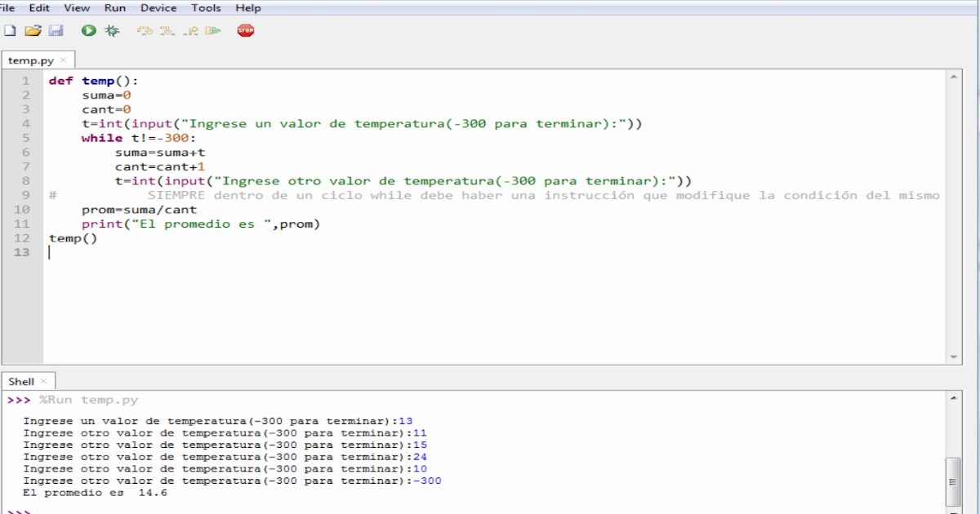Create a new file
Image resolution: width=980 pixels, height=514 pixels.
(x=10, y=30)
